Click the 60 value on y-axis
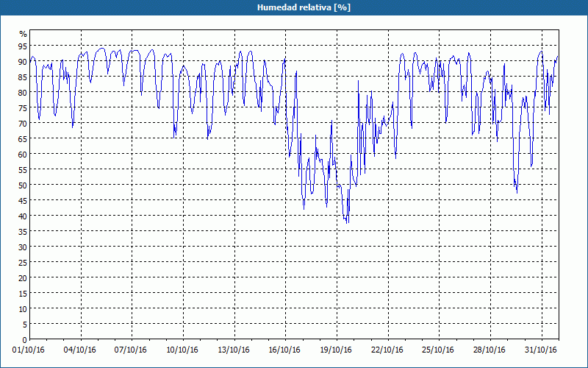The image size is (588, 368). click(x=23, y=154)
